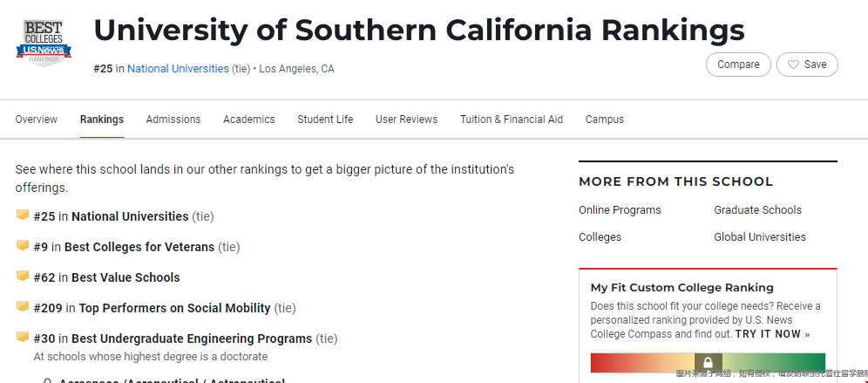Click TRY IT NOW for custom ranking
Screen dimensions: 868x383
pos(772,334)
